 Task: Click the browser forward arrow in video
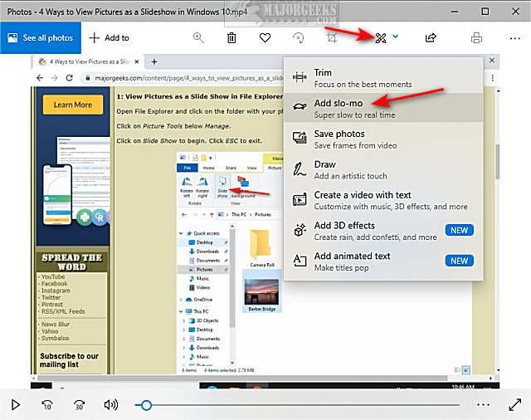pos(55,78)
